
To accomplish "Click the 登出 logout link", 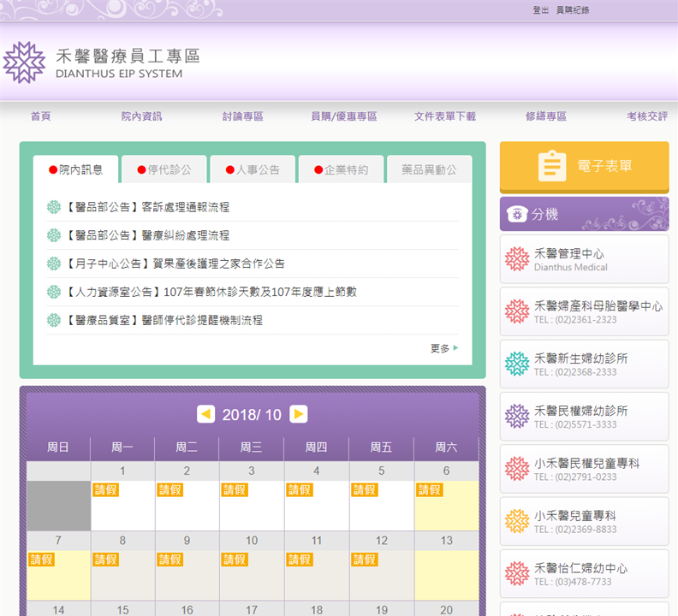I will pos(540,10).
